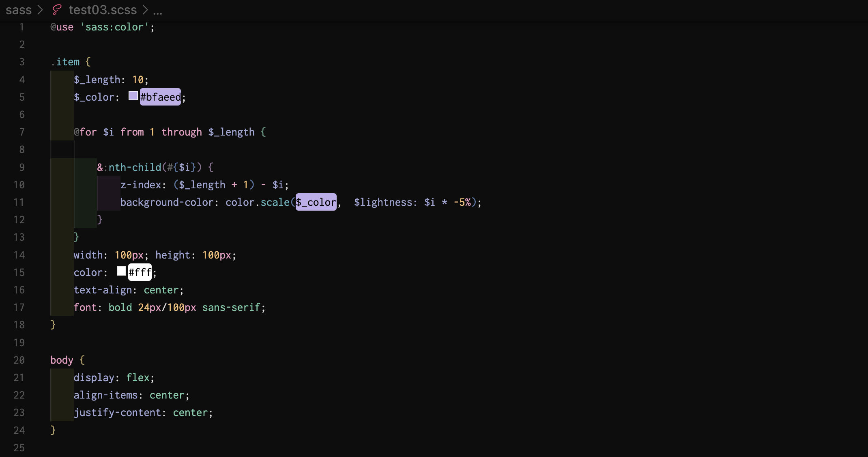This screenshot has width=868, height=457.
Task: Place cursor on #bfaeed hex value
Action: (x=161, y=97)
